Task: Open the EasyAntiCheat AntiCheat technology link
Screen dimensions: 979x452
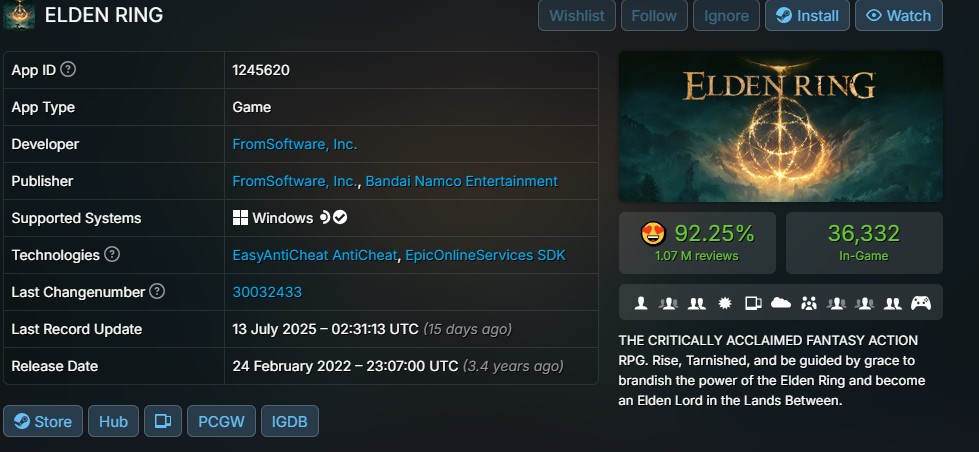Action: pyautogui.click(x=315, y=255)
